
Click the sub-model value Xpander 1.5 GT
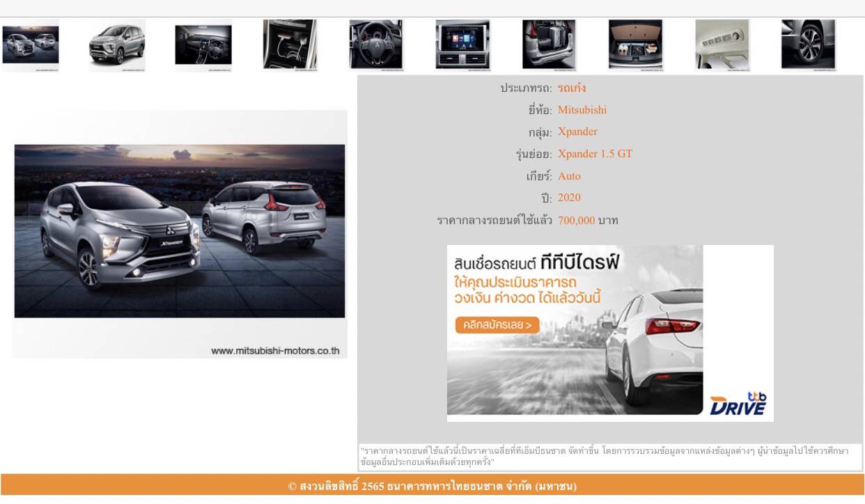595,154
